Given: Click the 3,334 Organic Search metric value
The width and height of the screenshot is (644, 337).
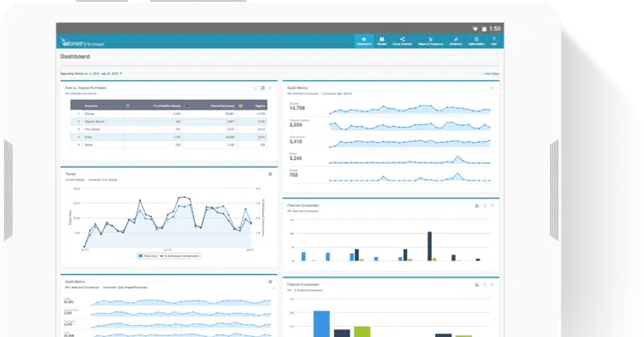Looking at the screenshot, I should 296,125.
